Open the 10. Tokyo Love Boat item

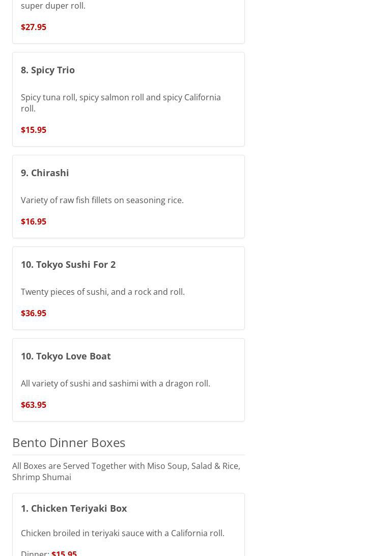coord(66,356)
